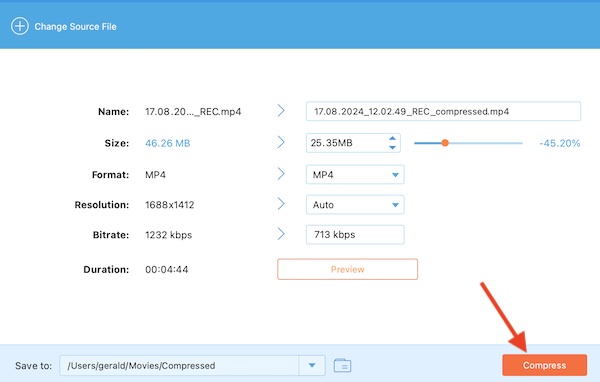Expand the Save to path dropdown arrow

(x=312, y=366)
